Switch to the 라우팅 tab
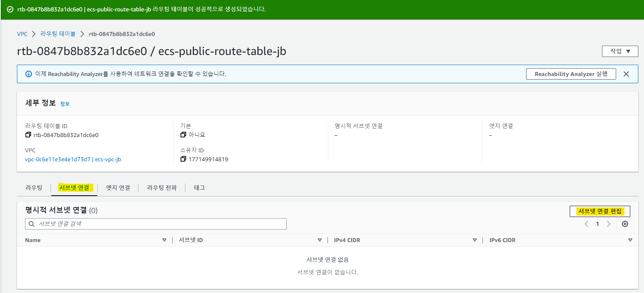644x293 pixels. click(34, 188)
